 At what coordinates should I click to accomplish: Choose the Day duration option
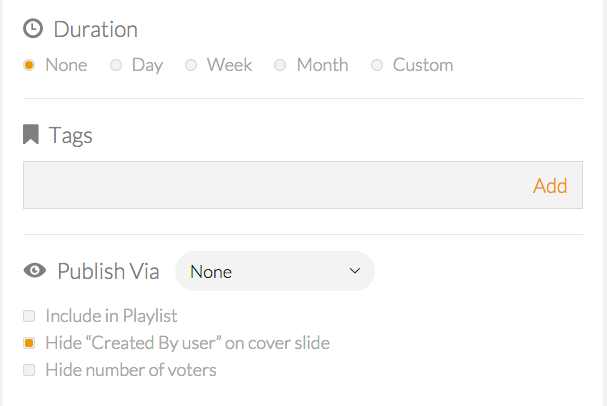coord(116,65)
